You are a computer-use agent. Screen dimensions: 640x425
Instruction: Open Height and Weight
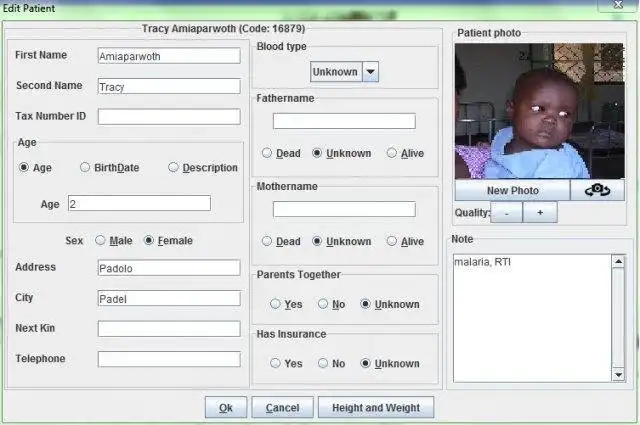pos(376,407)
